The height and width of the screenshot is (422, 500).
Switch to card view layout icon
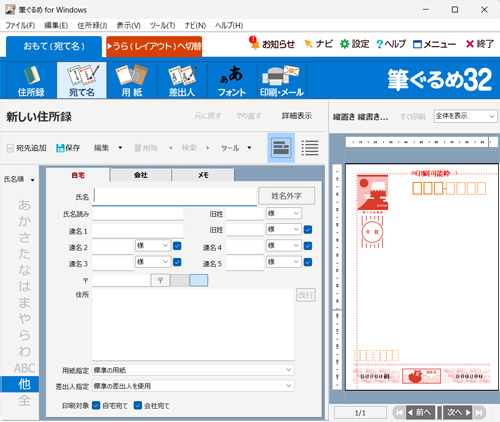coord(281,148)
